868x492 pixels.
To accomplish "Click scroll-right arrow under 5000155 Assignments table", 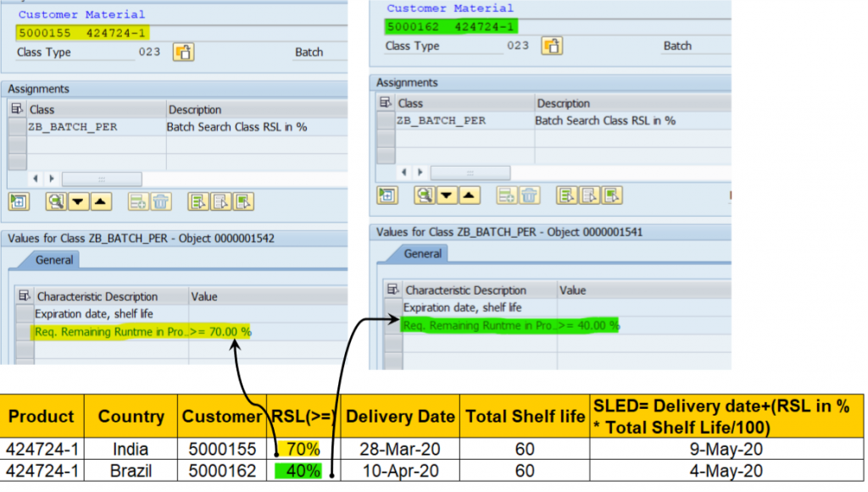I will click(x=52, y=179).
